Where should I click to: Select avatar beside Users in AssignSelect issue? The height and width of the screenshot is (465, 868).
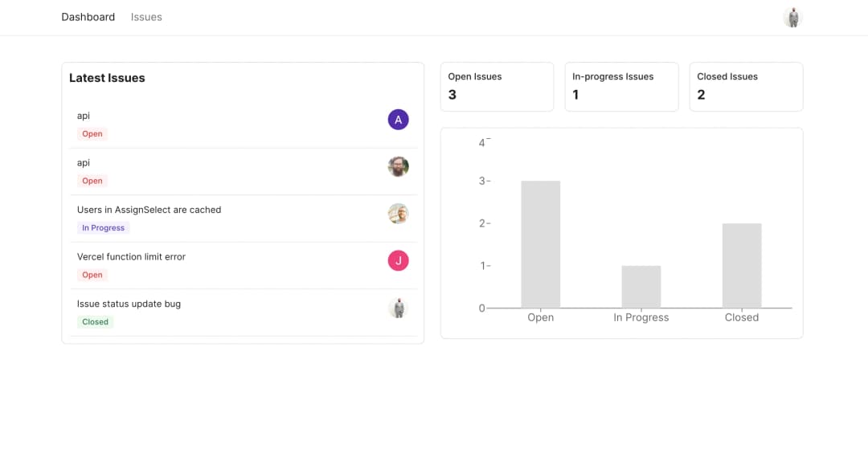(398, 214)
